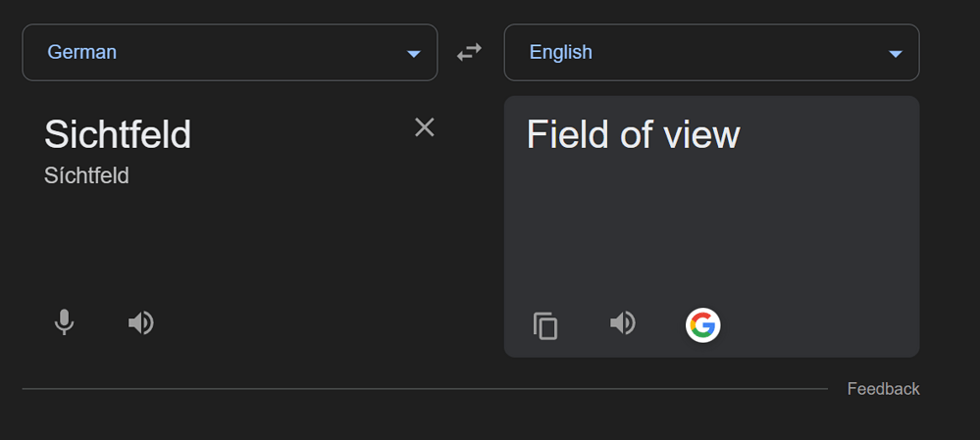The height and width of the screenshot is (440, 980).
Task: Click the Google logo icon
Action: coord(702,324)
